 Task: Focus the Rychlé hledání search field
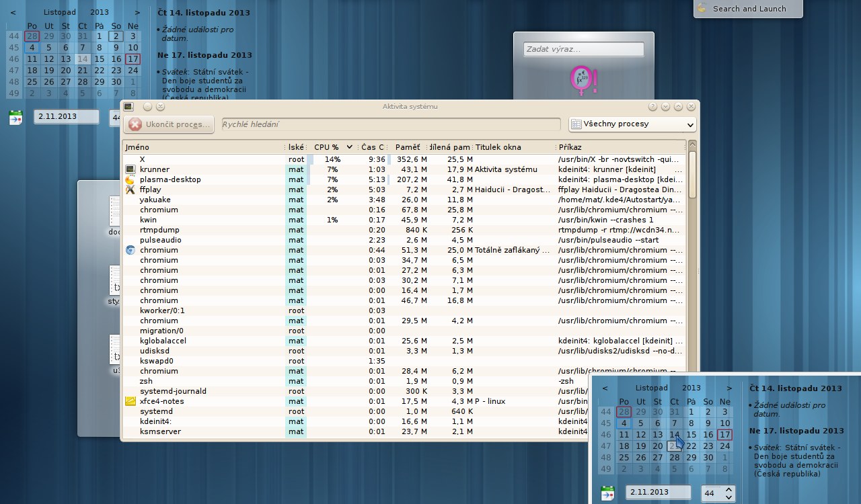(x=391, y=124)
